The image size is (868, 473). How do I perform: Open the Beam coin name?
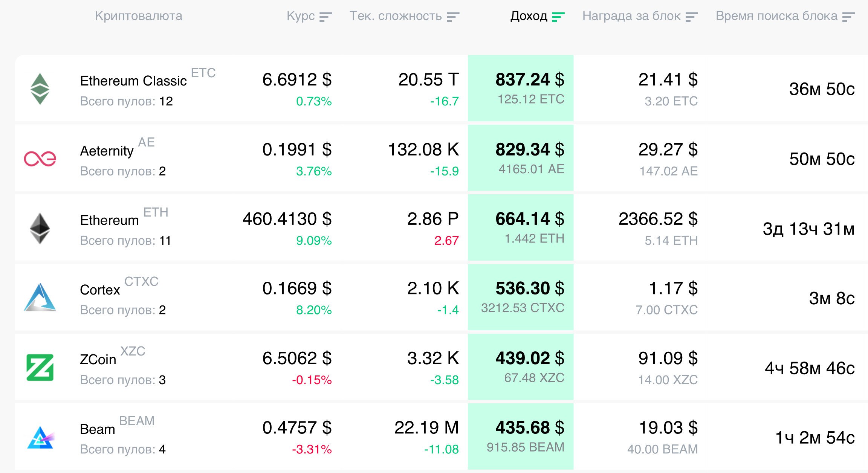pyautogui.click(x=97, y=429)
